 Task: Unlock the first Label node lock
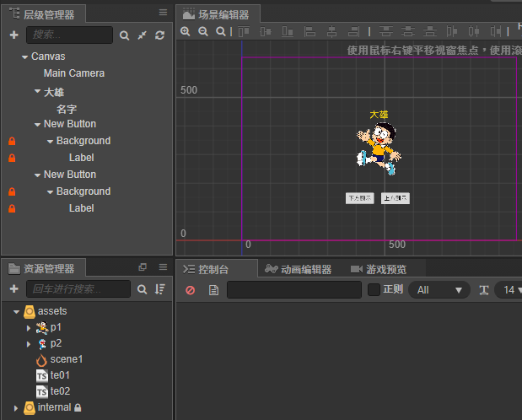coord(12,158)
